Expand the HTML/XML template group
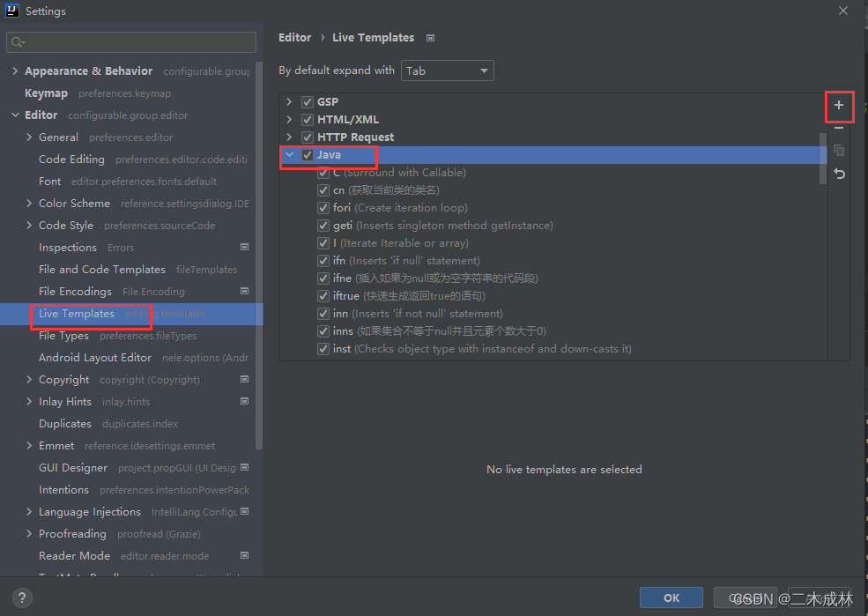 [x=289, y=120]
